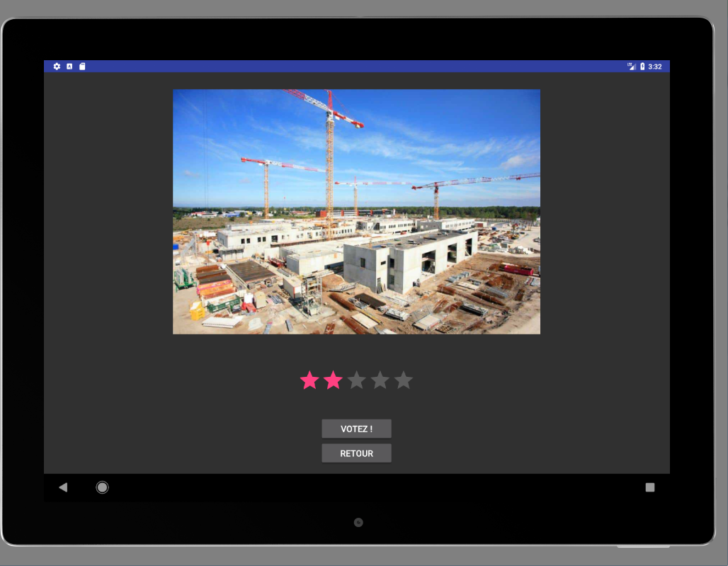Viewport: 728px width, 566px height.
Task: Rate the photo three stars
Action: 356,380
